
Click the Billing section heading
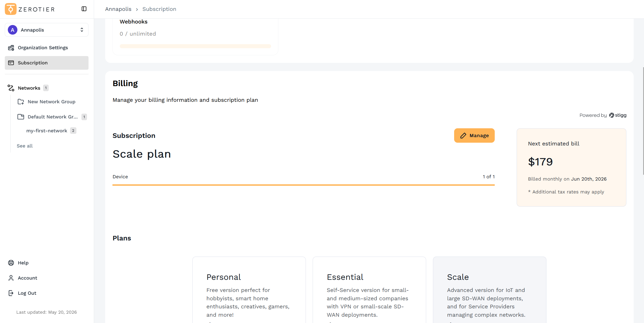click(x=125, y=83)
